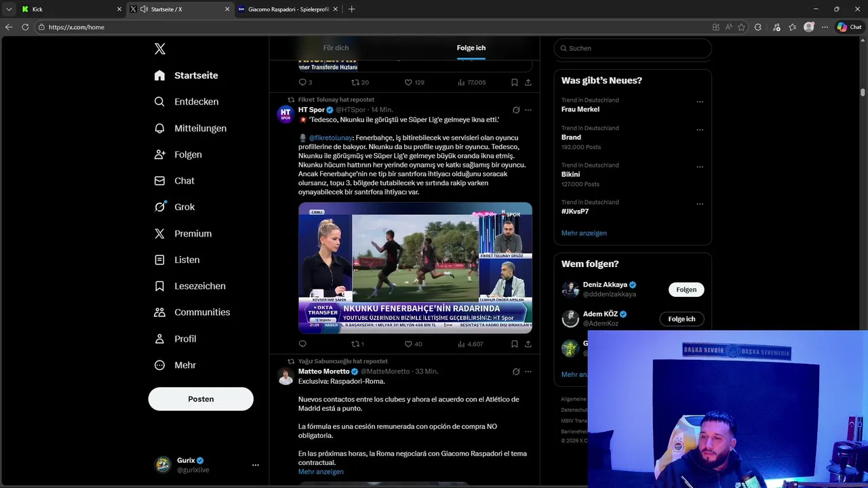Open Grok action on the HT Spor post
This screenshot has width=868, height=488.
pos(516,110)
